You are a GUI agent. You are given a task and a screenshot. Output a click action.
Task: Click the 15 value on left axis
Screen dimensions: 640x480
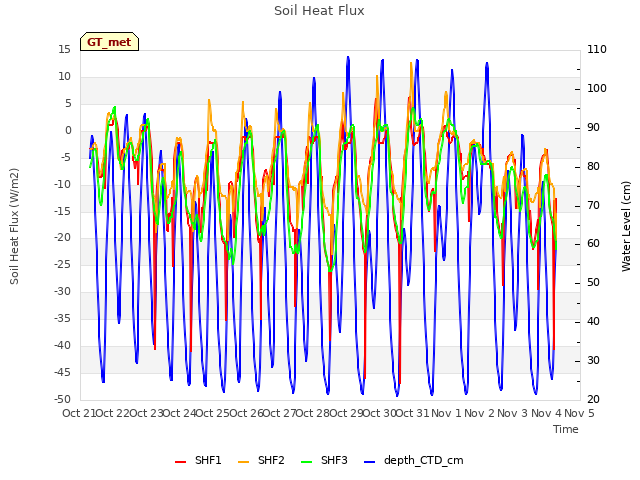coord(64,49)
